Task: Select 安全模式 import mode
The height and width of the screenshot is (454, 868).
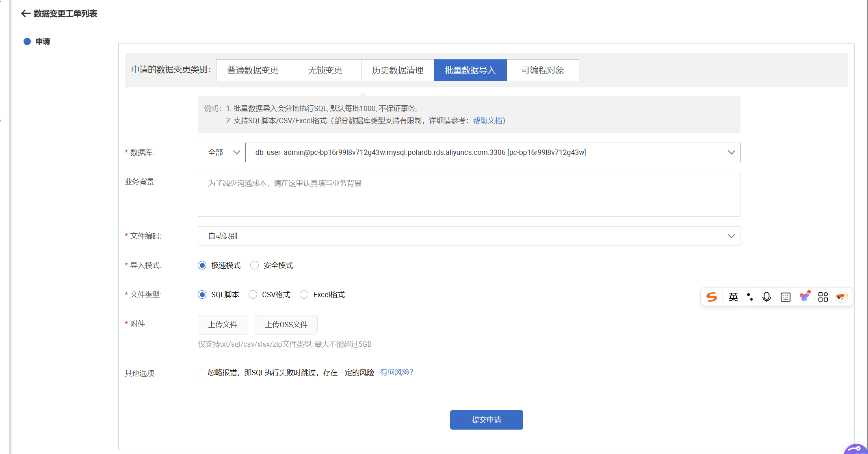Action: pyautogui.click(x=255, y=265)
